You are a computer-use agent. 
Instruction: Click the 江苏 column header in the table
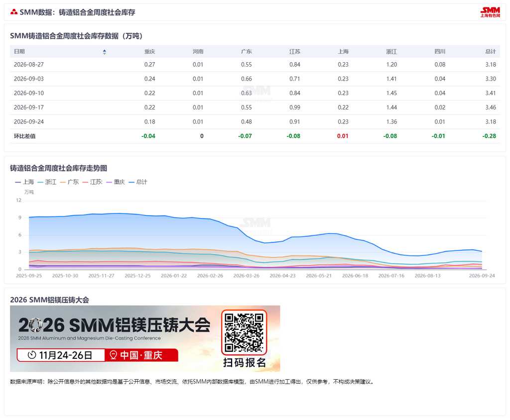[295, 52]
